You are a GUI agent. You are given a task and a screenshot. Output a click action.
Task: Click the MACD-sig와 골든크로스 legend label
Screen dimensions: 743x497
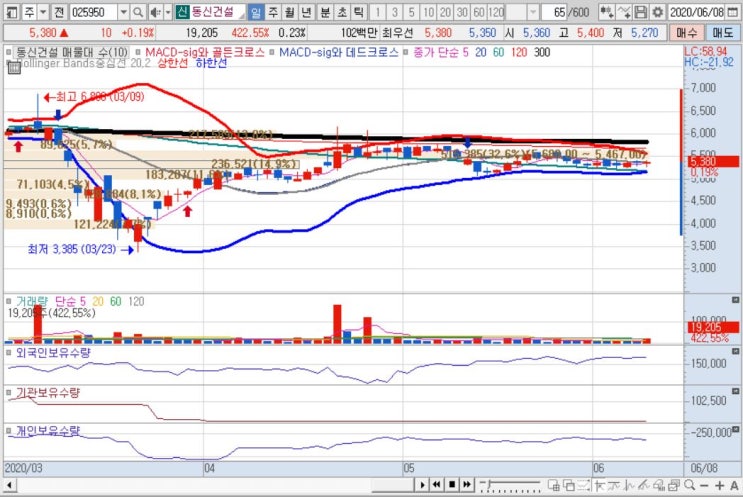coord(204,52)
